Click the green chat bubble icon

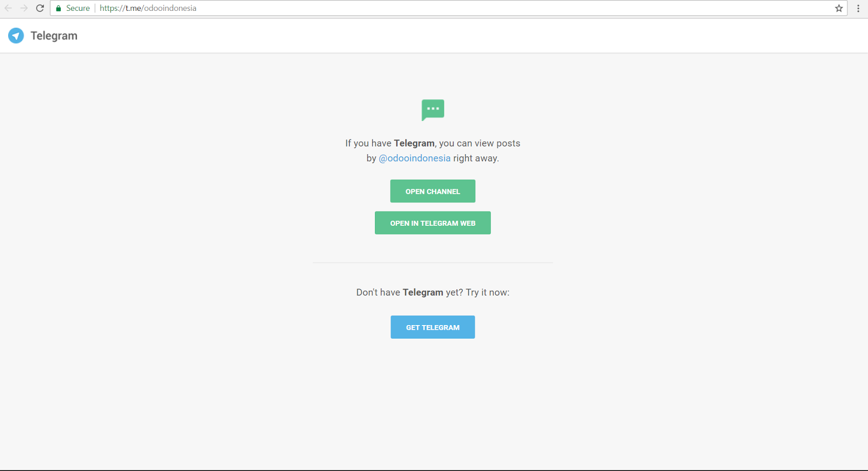(433, 110)
